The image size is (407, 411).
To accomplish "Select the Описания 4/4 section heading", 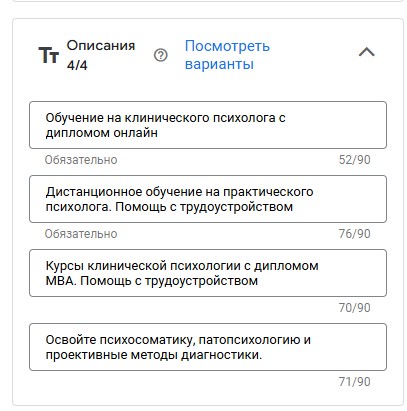I will click(x=101, y=55).
